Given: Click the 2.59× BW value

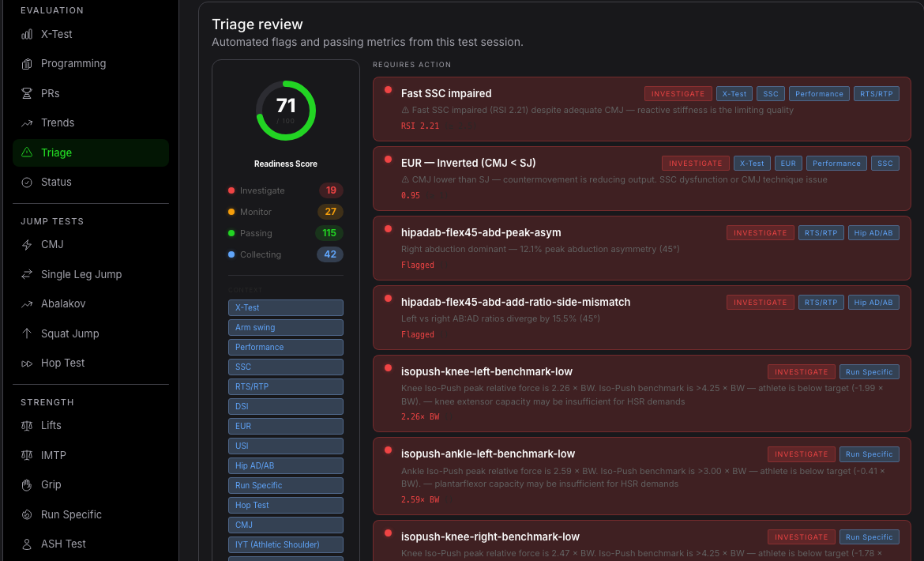Looking at the screenshot, I should (x=420, y=499).
